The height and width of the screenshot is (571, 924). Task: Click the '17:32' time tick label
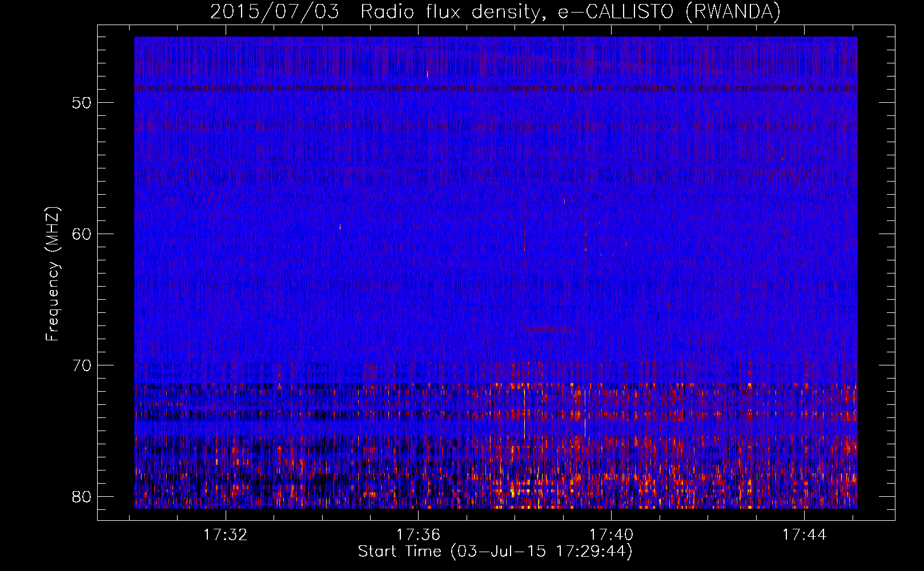coord(226,535)
